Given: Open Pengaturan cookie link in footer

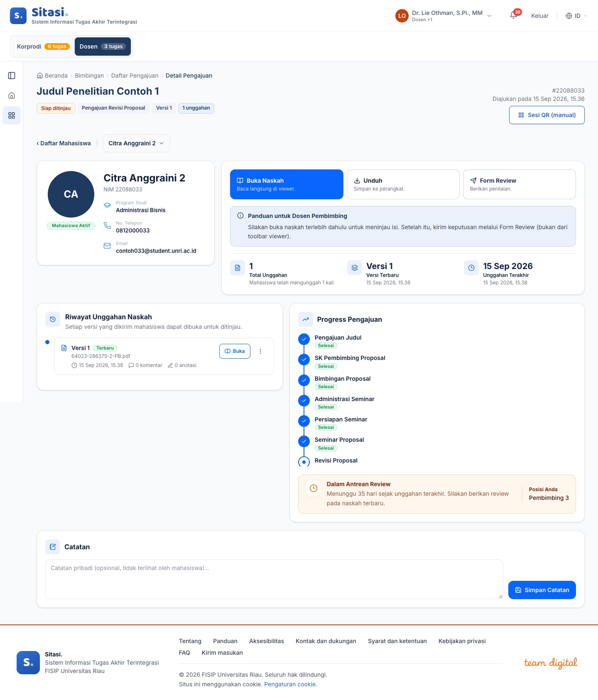Looking at the screenshot, I should click(290, 684).
